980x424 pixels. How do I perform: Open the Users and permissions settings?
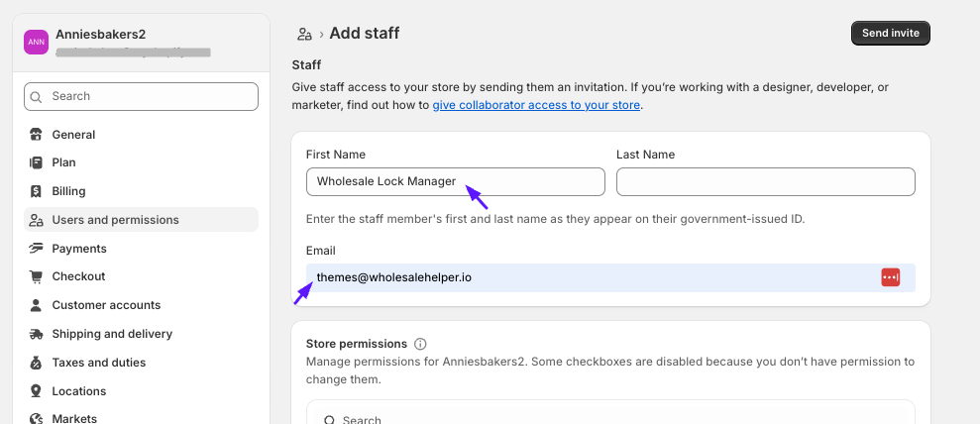(x=115, y=220)
